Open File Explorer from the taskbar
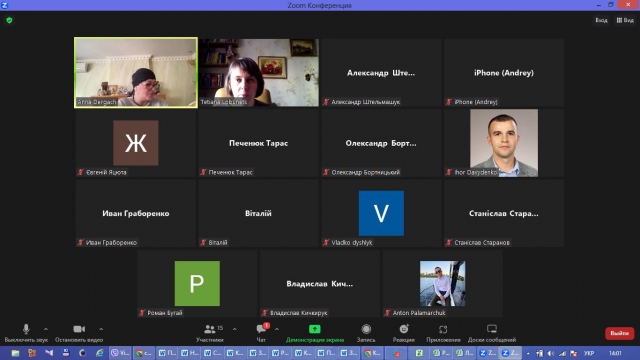The image size is (640, 360). pyautogui.click(x=16, y=353)
